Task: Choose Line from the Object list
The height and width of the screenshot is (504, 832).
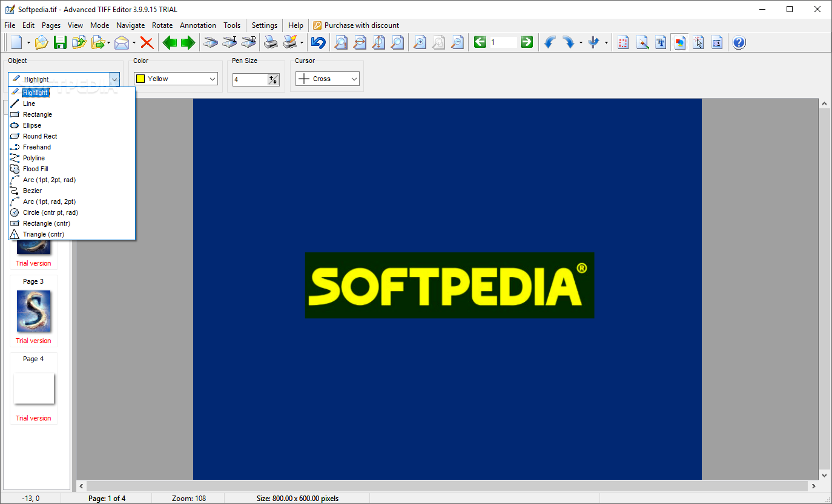Action: 72,103
